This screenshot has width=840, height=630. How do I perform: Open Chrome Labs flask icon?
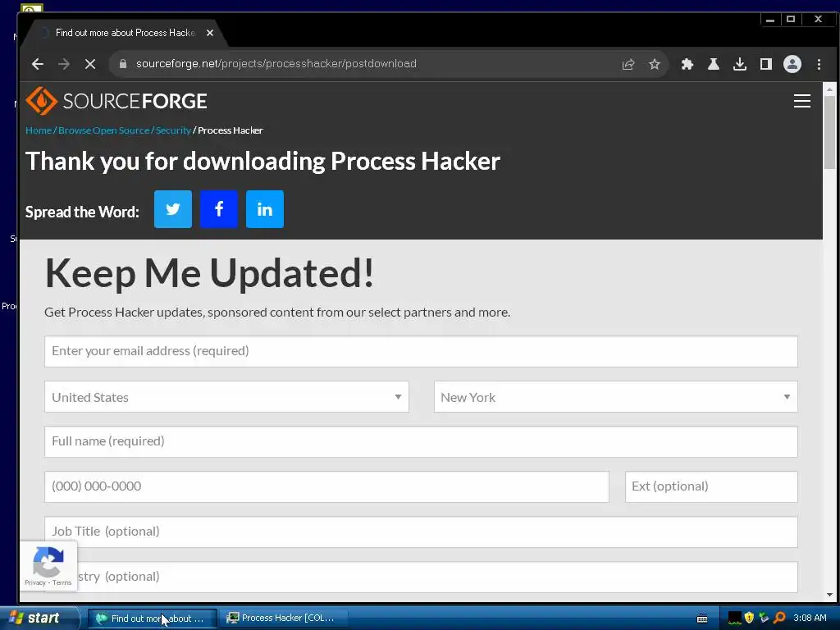point(713,64)
